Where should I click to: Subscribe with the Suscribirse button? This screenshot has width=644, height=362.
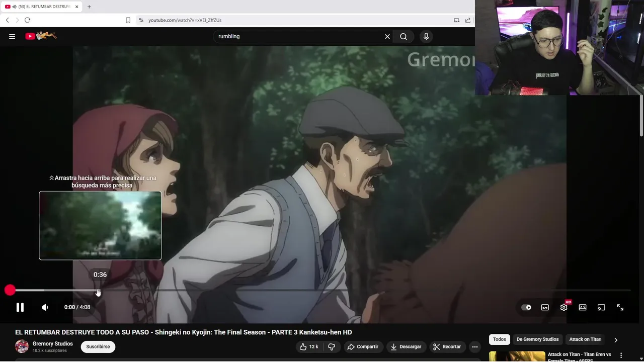[x=98, y=346]
